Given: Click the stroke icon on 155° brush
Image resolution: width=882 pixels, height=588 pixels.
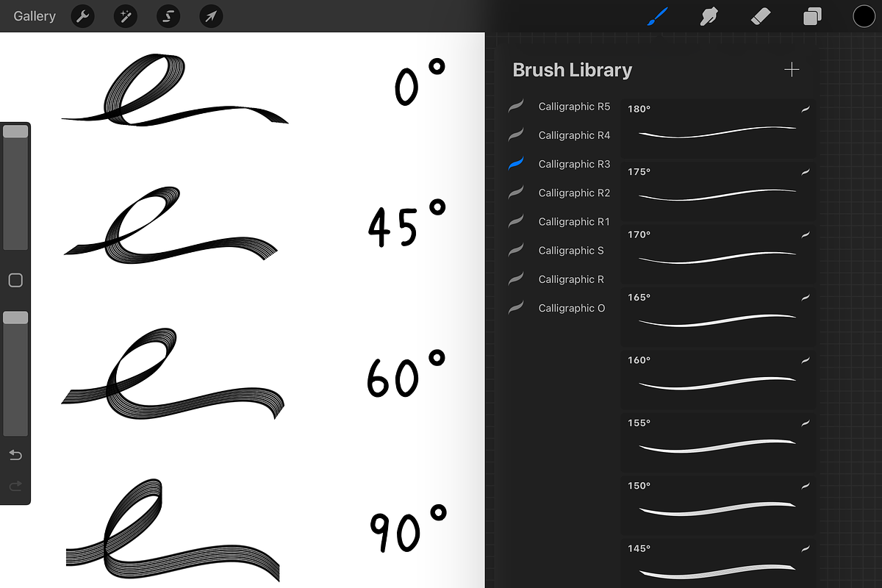Looking at the screenshot, I should (x=805, y=423).
